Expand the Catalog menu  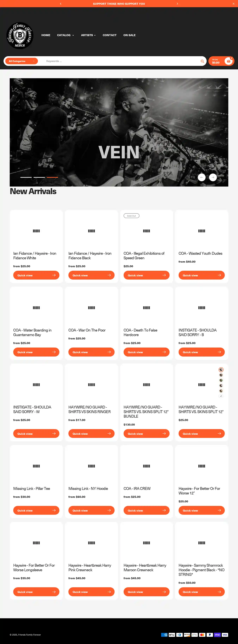(x=65, y=35)
